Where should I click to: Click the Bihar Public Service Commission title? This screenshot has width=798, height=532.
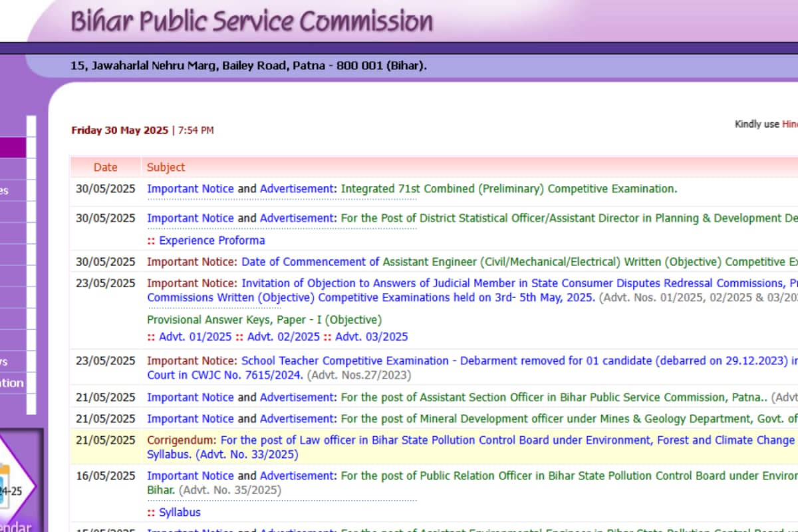pos(251,21)
